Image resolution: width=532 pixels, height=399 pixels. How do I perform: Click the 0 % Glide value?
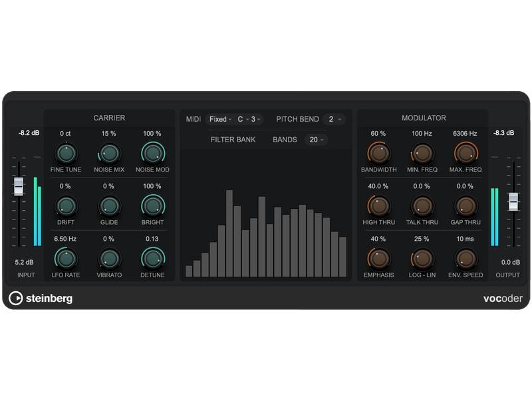(108, 186)
